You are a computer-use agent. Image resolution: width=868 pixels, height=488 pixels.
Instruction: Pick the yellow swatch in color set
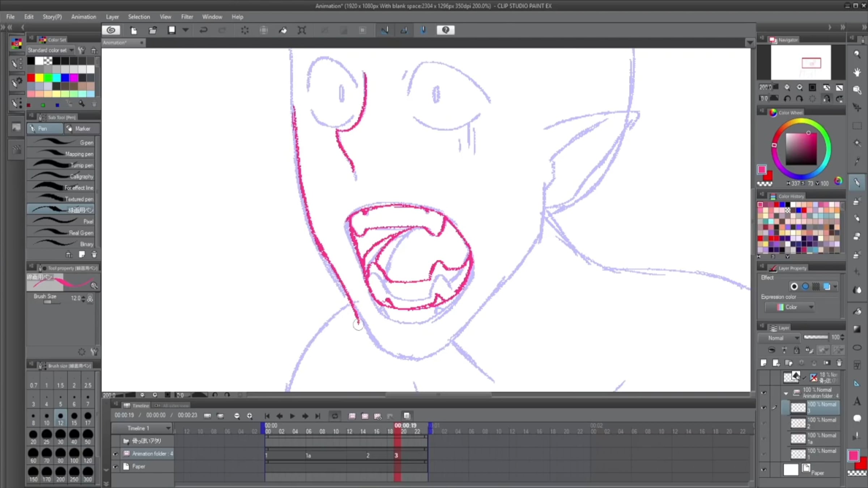[x=39, y=77]
